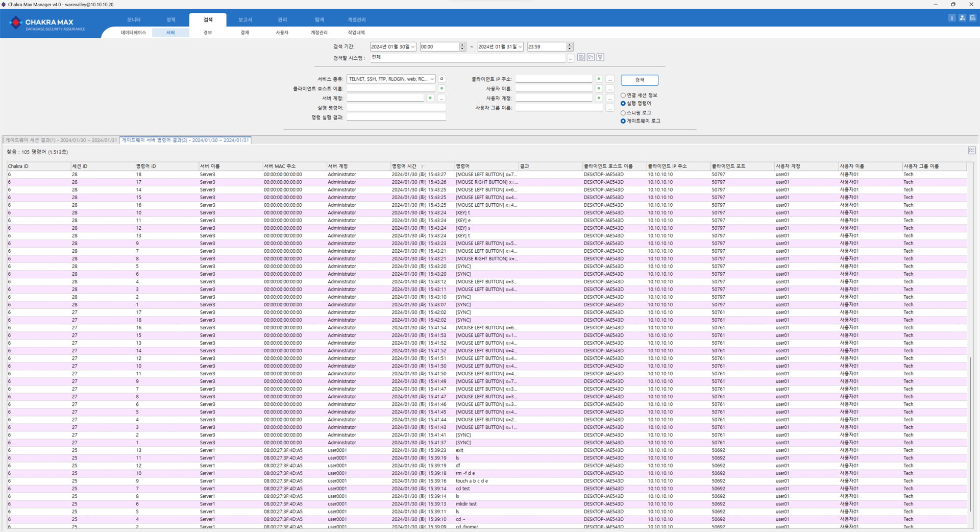Viewport: 980px width, 532px height.
Task: Sort by 사용자 그룹 이름 column header
Action: coord(934,166)
